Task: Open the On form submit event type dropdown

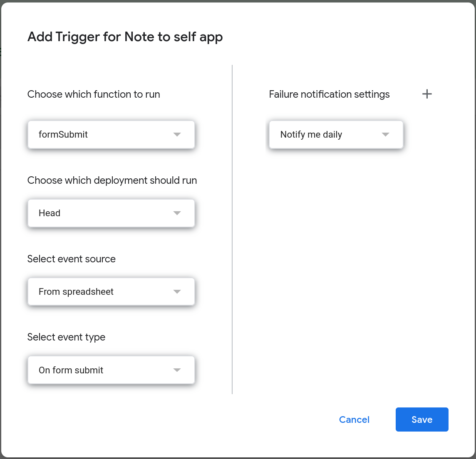Action: [111, 370]
